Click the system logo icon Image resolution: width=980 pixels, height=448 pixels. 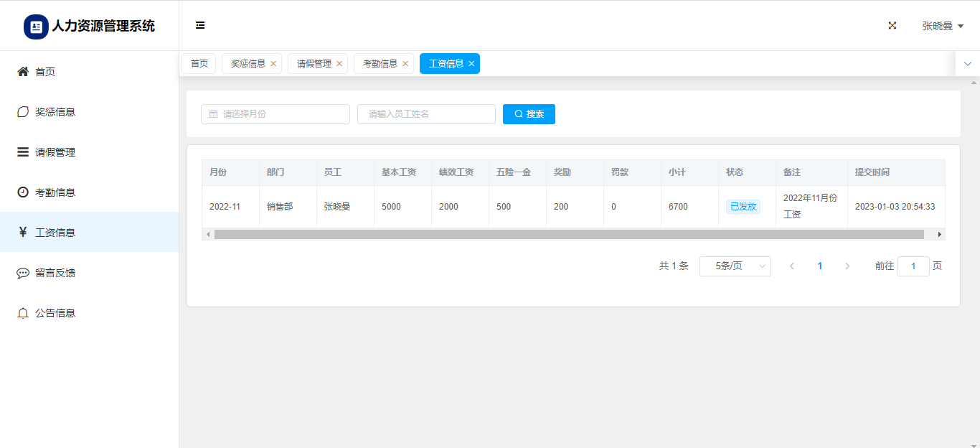[x=36, y=27]
